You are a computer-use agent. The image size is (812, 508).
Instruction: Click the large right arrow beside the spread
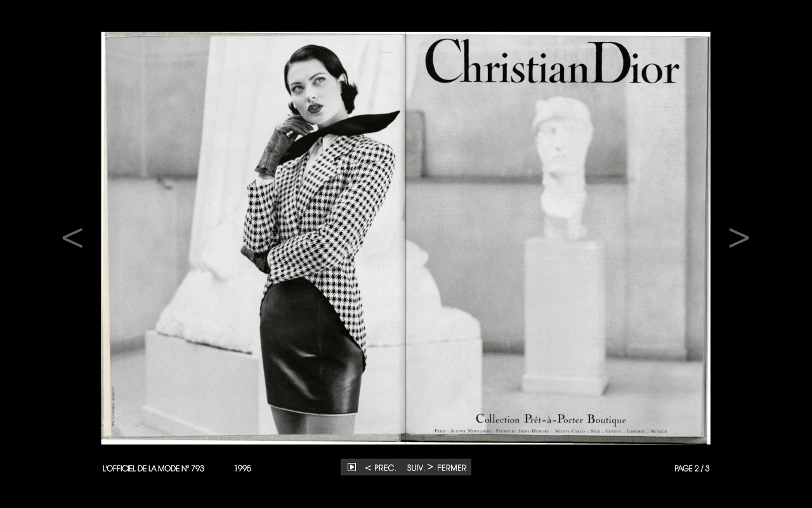[x=739, y=237]
